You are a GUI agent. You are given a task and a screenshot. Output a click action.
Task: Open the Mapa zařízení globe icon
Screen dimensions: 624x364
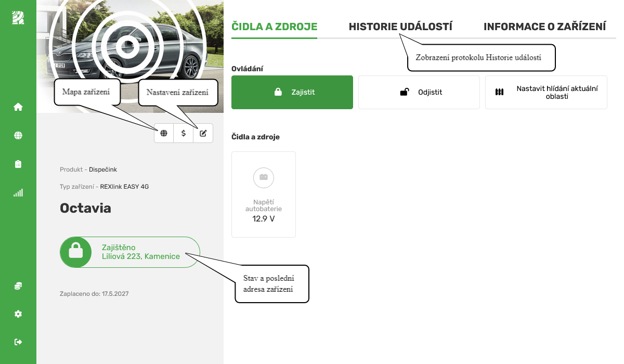point(164,133)
